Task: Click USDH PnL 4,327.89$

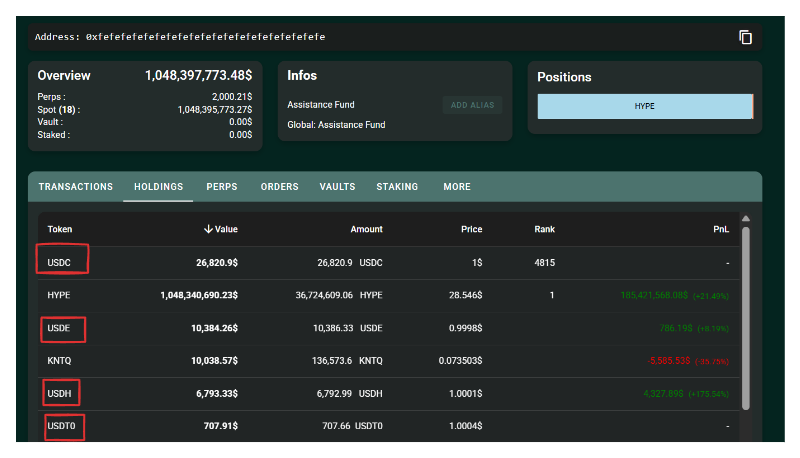Action: (663, 394)
